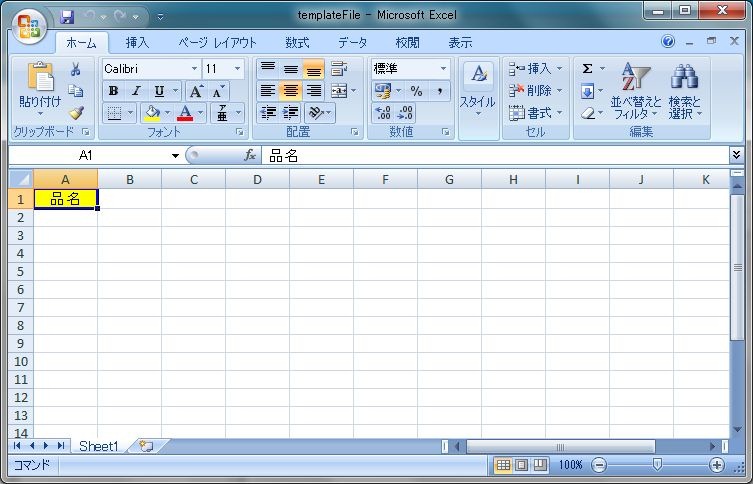Open the font size 11 dropdown

tap(237, 69)
